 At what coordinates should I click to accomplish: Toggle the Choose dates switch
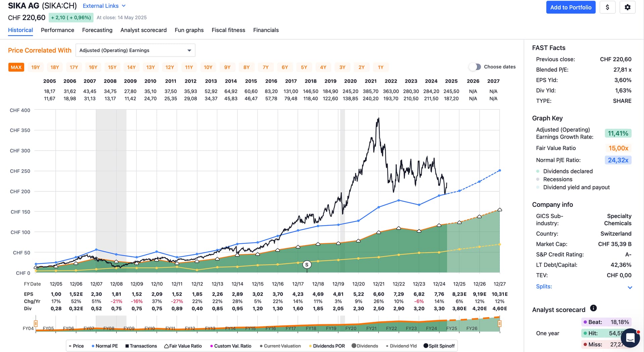tap(475, 67)
